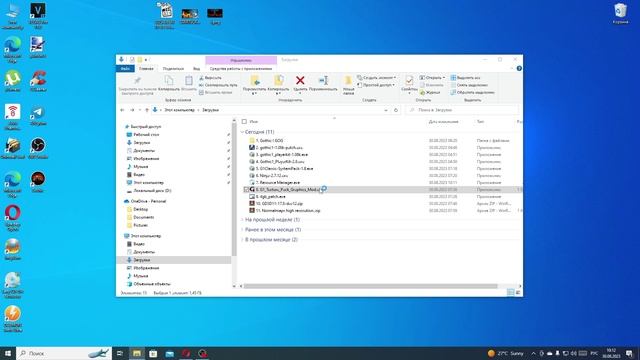Click the red Delete (Удалить) icon in ribbon
This screenshot has width=640, height=360.
click(300, 80)
